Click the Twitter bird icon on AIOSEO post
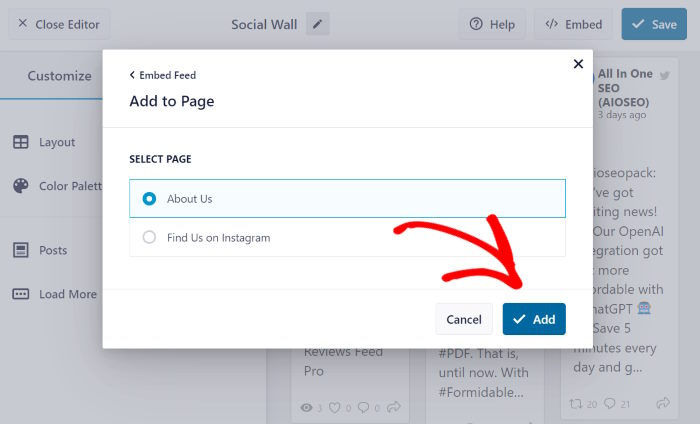This screenshot has width=700, height=424. click(664, 76)
